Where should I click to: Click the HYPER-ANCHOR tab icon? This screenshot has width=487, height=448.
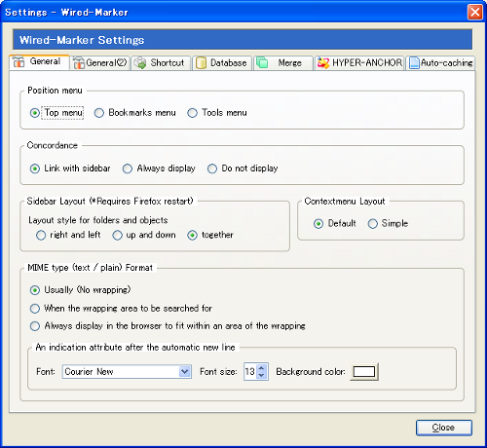coord(323,62)
